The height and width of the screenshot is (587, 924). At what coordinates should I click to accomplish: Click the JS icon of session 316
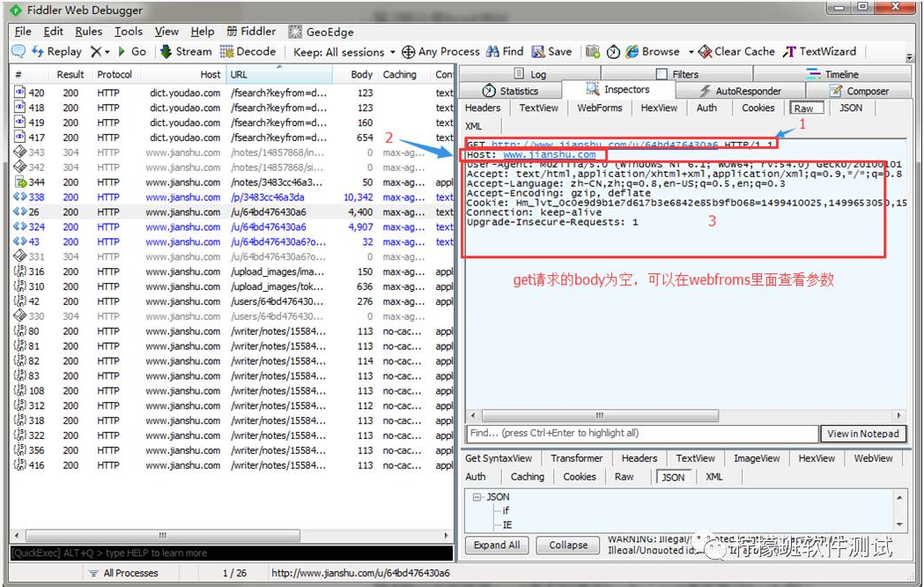coord(19,271)
